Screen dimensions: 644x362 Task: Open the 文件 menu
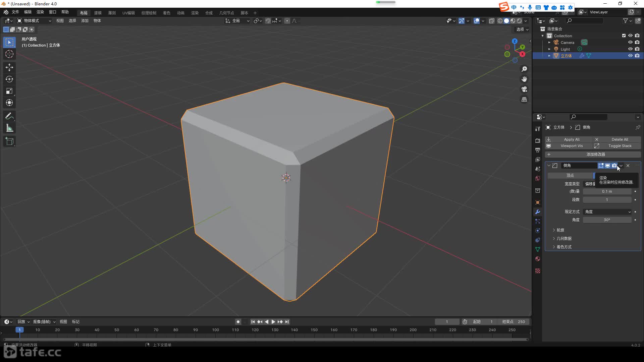(15, 12)
